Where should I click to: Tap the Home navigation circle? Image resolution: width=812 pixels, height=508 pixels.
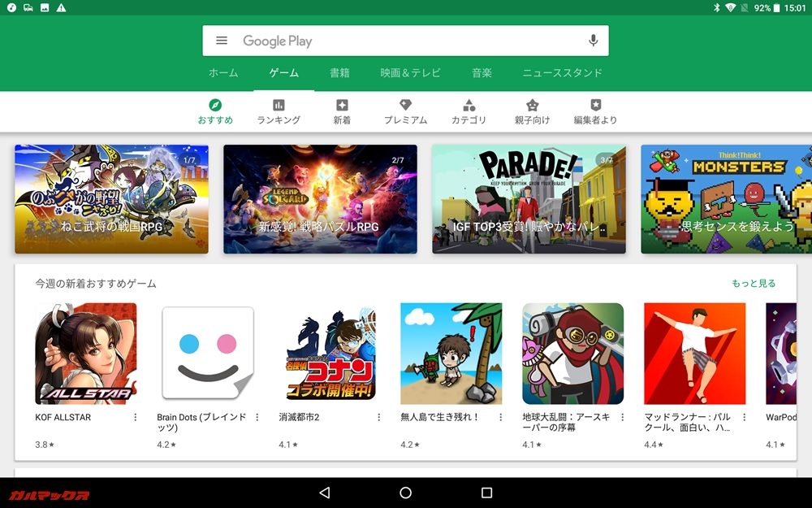click(406, 491)
